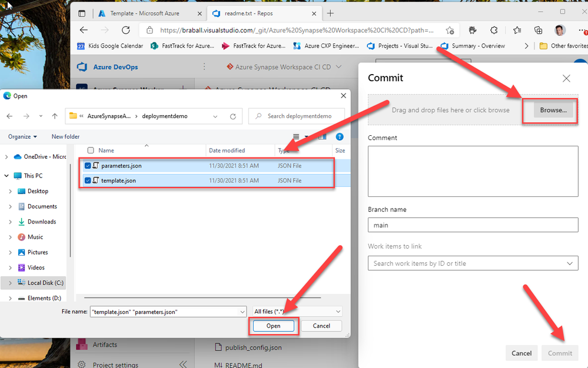Open the Kids Google Calendar bookmark
Image resolution: width=588 pixels, height=368 pixels.
tap(110, 46)
